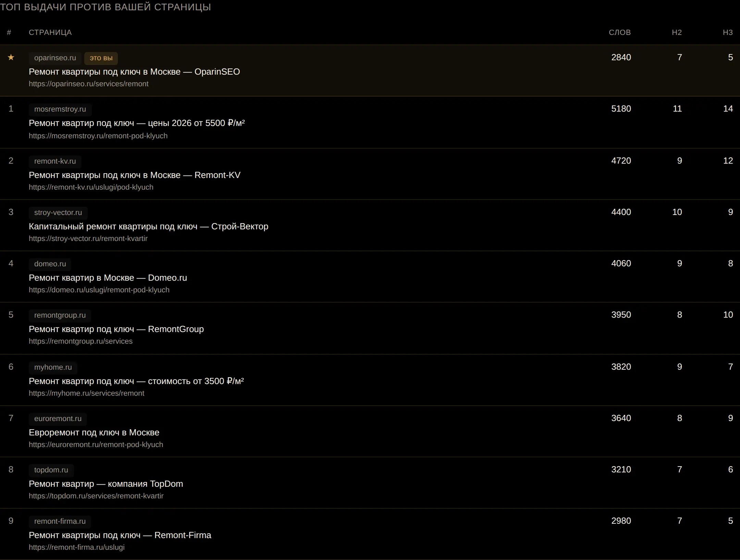
Task: Click the H2 column header
Action: pyautogui.click(x=677, y=33)
